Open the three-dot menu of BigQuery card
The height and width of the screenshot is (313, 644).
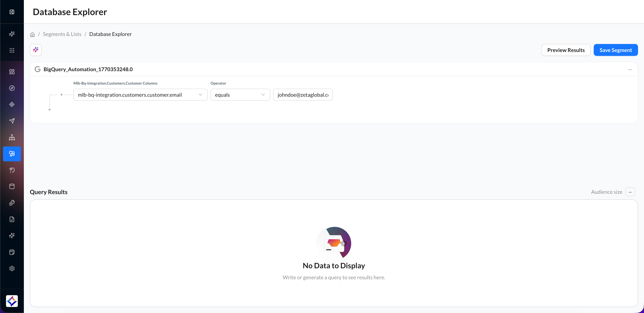[630, 69]
